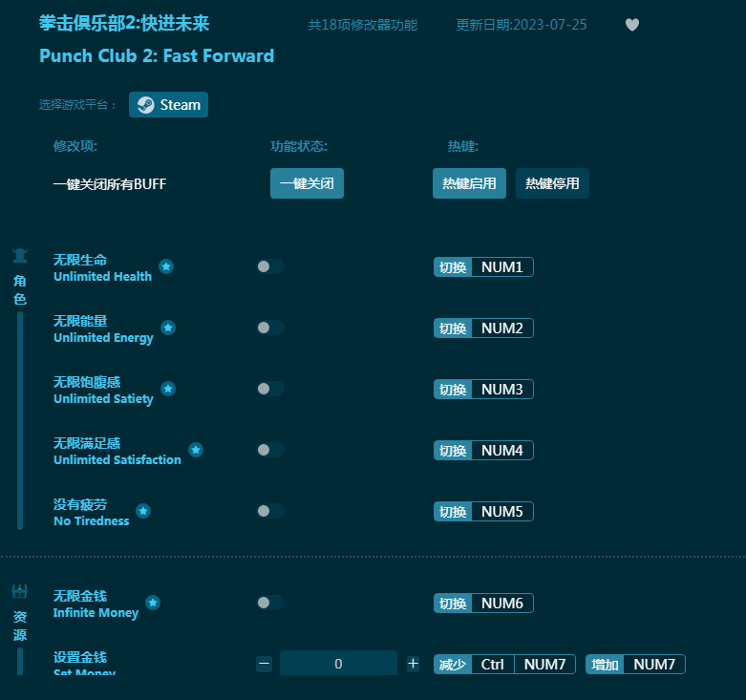Click star icon beside Infinite Money

[x=153, y=603]
